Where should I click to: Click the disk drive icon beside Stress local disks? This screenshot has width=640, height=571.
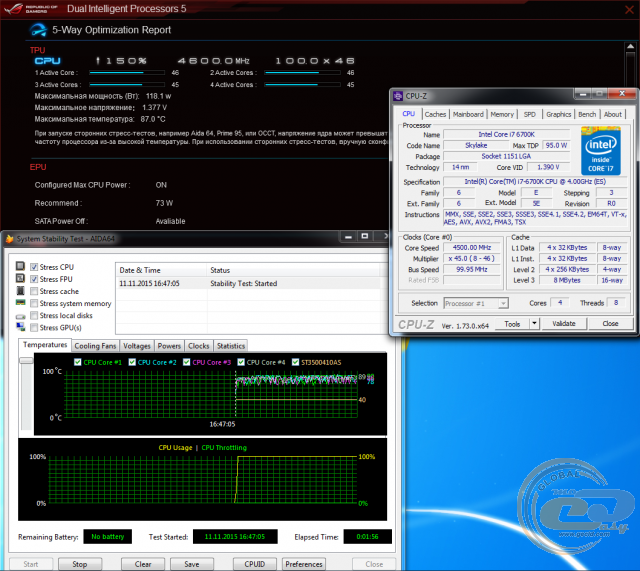pos(20,316)
